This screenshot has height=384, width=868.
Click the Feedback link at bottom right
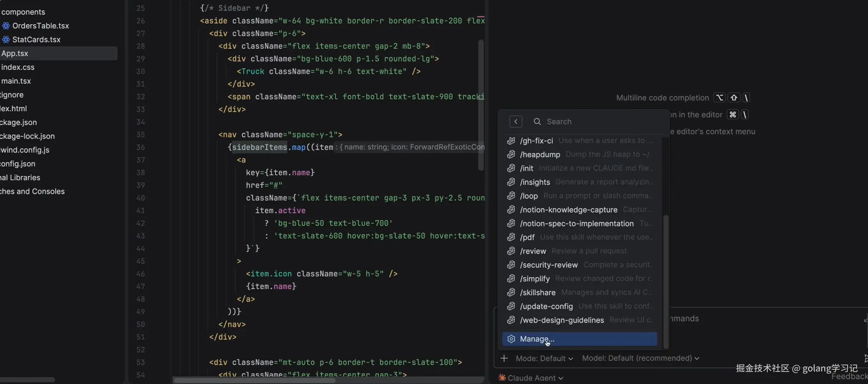point(849,376)
